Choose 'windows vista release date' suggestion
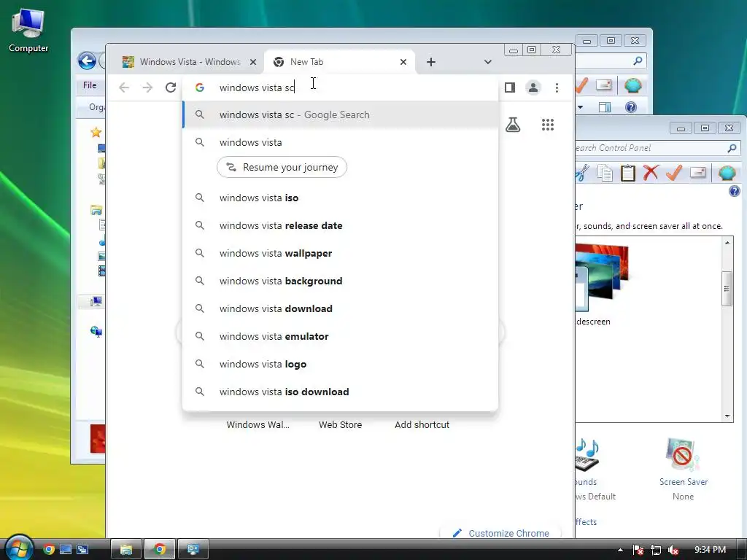747x560 pixels. pyautogui.click(x=340, y=225)
